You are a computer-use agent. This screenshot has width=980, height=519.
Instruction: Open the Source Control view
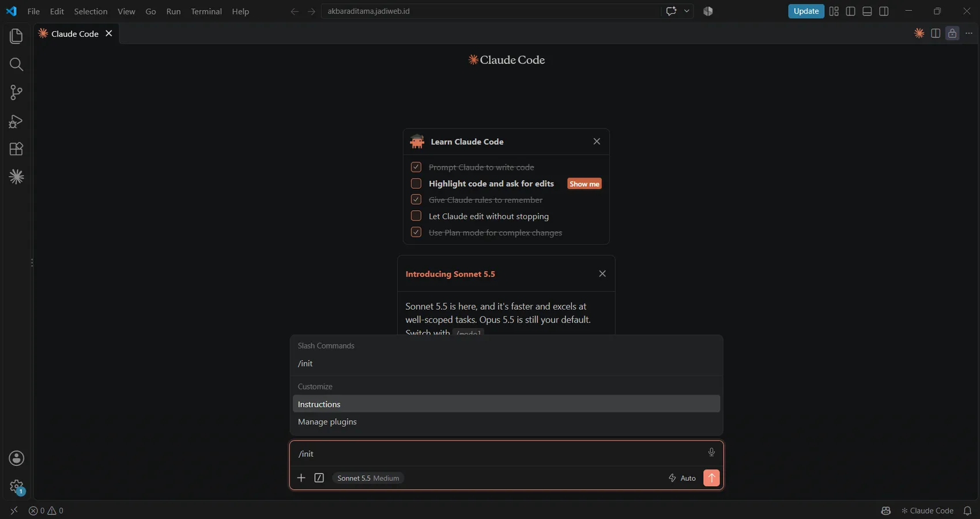[16, 92]
